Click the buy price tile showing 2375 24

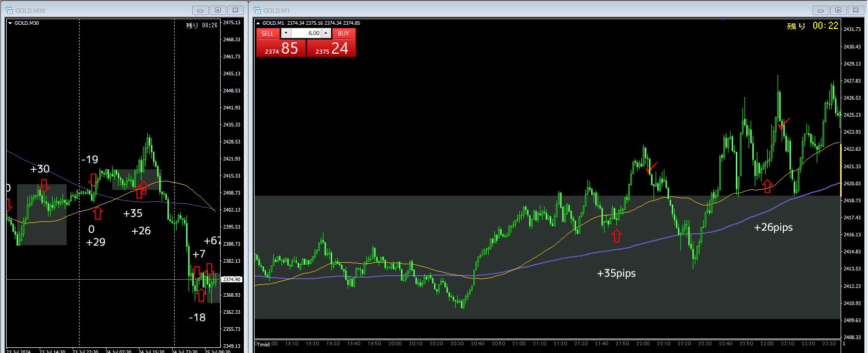[x=331, y=48]
